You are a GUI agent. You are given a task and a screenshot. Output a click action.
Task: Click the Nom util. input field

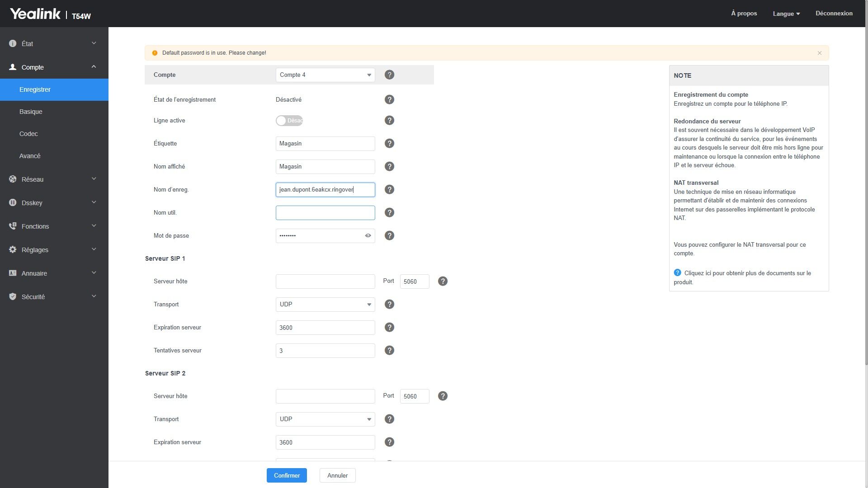pyautogui.click(x=325, y=213)
